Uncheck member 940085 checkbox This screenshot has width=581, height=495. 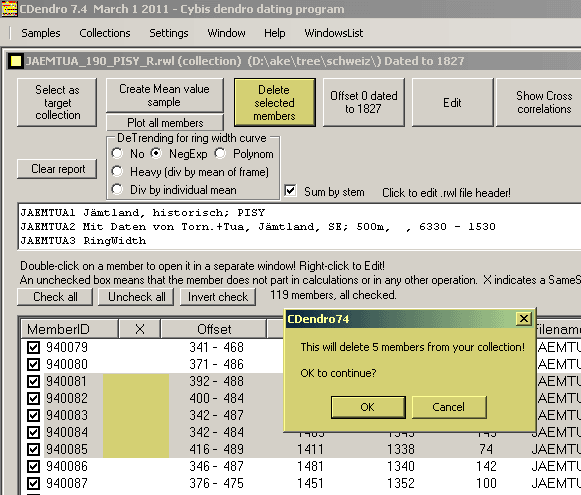click(33, 450)
